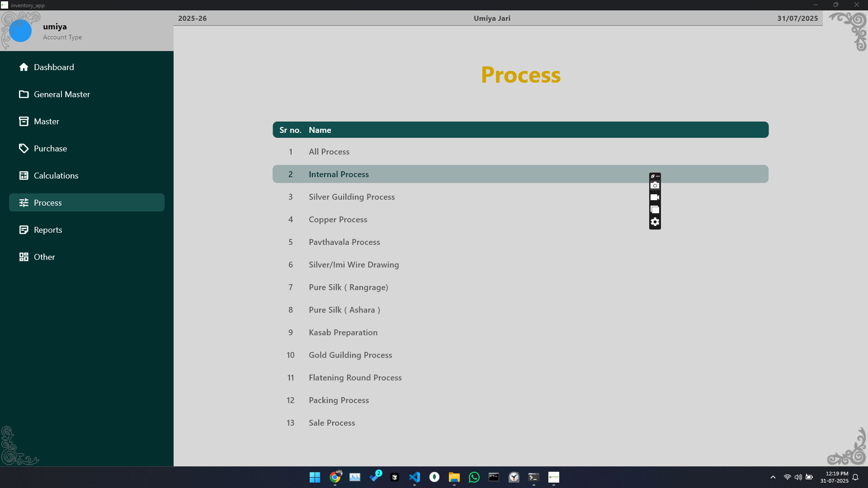The height and width of the screenshot is (488, 868).
Task: Click the General Master folder icon
Action: pos(24,94)
